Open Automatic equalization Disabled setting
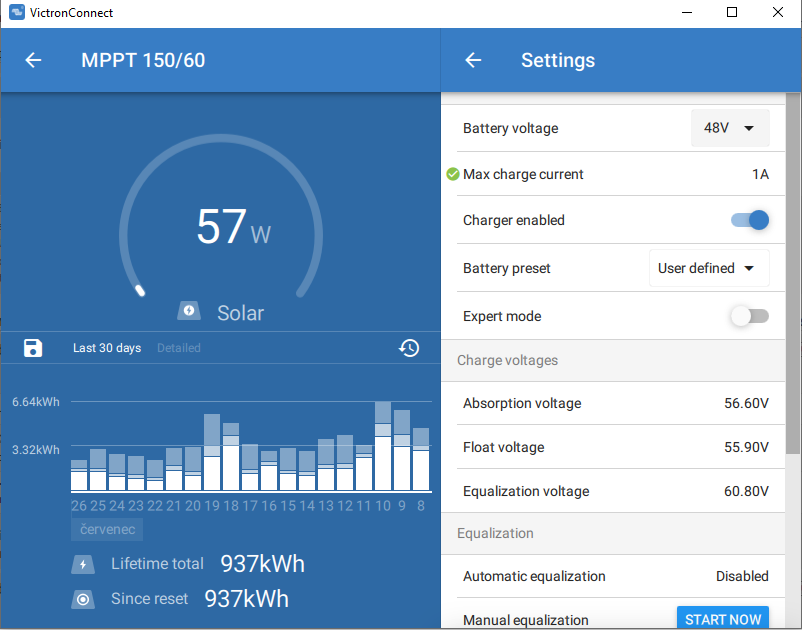The width and height of the screenshot is (802, 630). tap(741, 576)
